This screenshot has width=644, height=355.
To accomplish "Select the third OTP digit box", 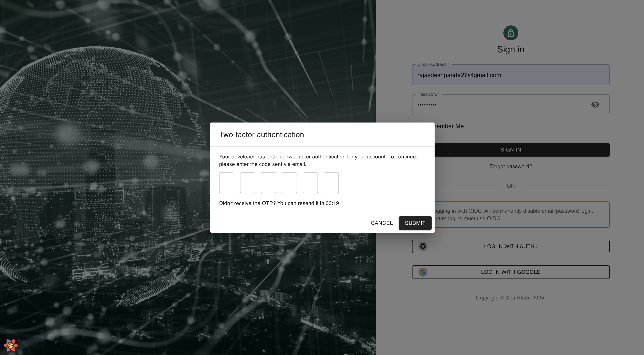I will (269, 183).
